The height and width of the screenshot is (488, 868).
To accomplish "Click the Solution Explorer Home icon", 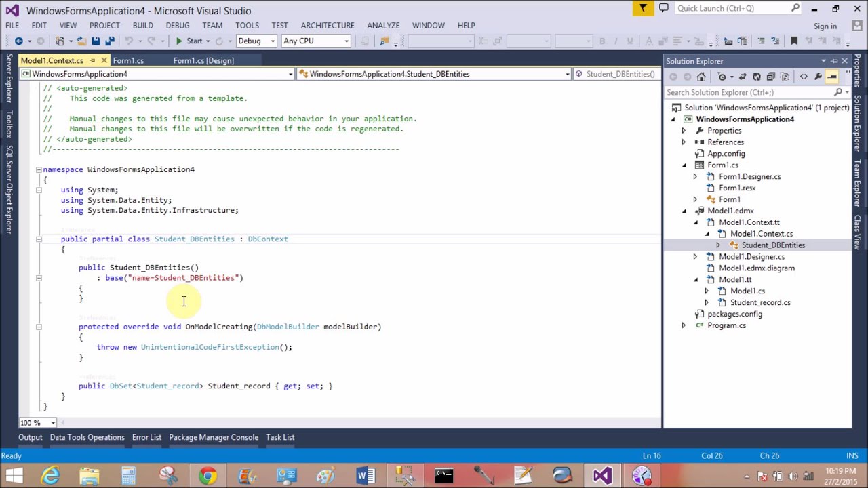I will point(701,77).
